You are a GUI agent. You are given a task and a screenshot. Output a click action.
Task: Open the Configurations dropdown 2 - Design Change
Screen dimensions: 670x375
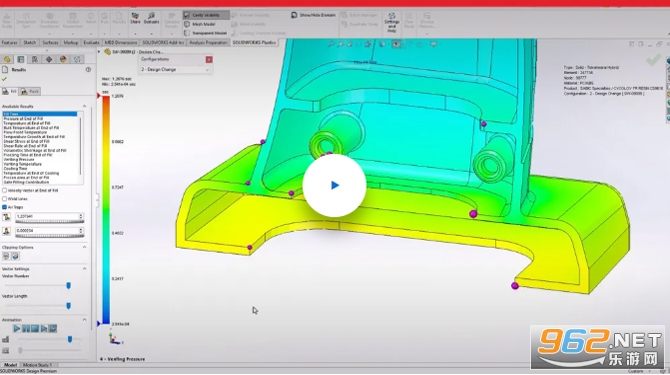175,69
